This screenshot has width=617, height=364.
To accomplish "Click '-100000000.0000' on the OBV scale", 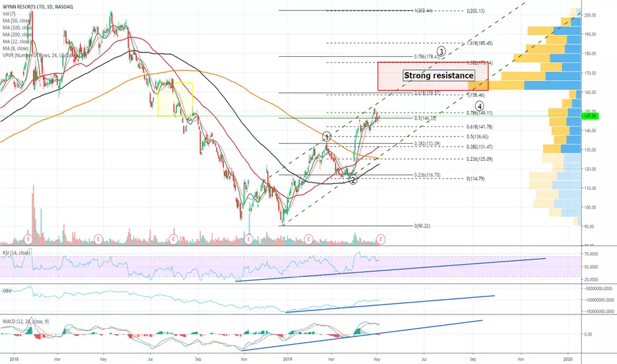I will 598,300.
